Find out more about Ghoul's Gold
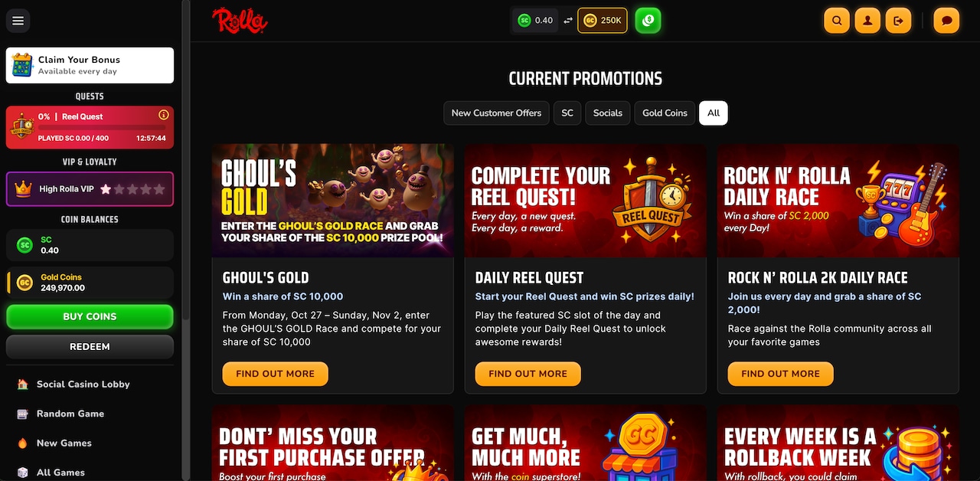 click(x=275, y=374)
